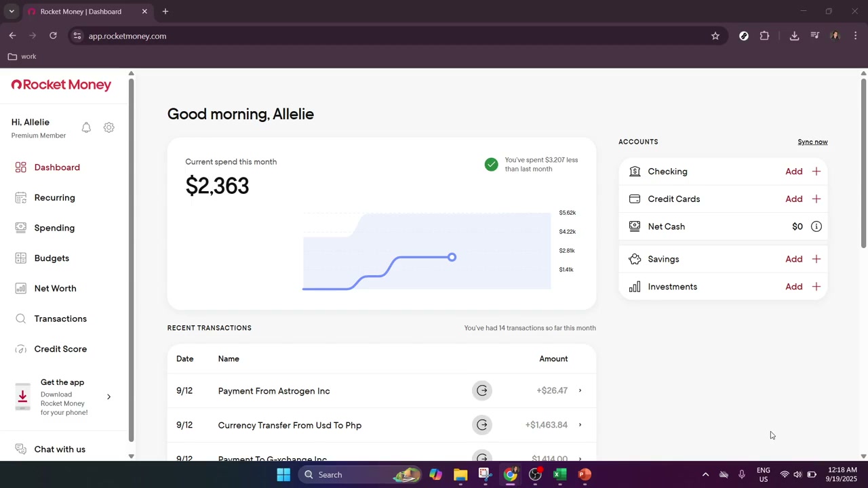Open the work bookmarks folder
868x488 pixels.
pos(22,56)
